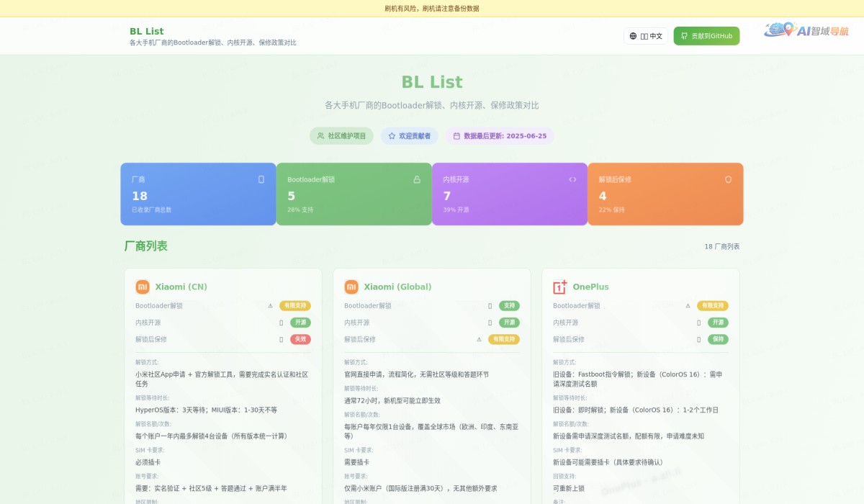Click the globe icon in the language selector
The width and height of the screenshot is (864, 504).
tap(631, 35)
